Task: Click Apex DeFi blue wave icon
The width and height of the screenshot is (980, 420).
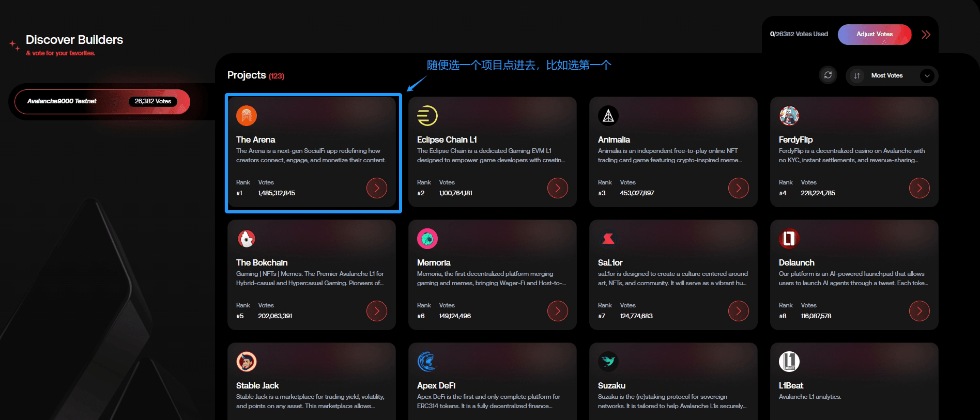Action: (427, 362)
